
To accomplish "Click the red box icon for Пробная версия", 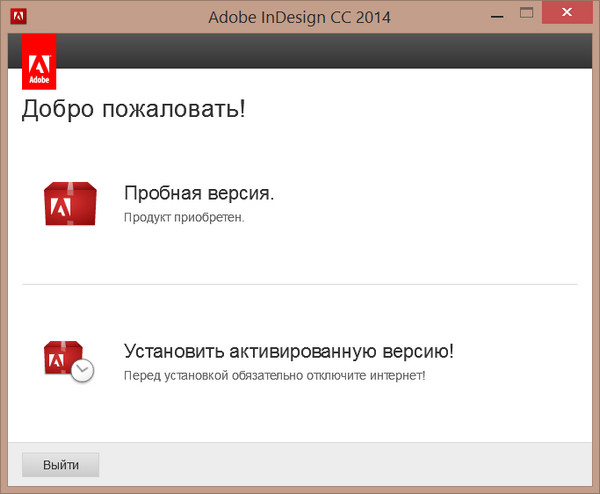I will pos(70,204).
